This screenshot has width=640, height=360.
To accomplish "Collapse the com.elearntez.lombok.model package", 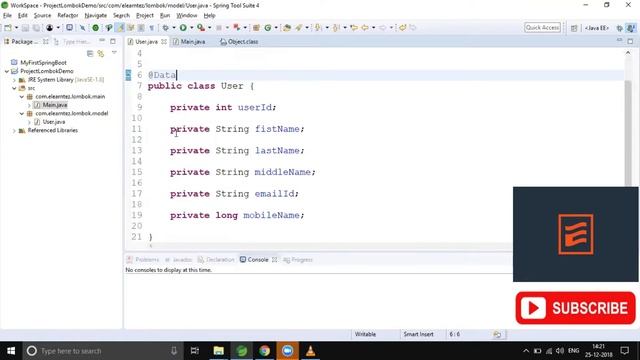I will (22, 113).
